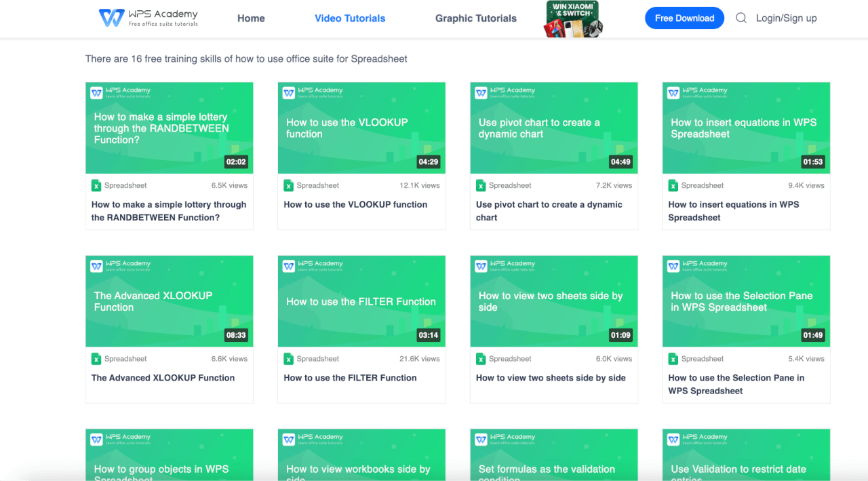Viewport: 868px width, 481px height.
Task: Open the Video Tutorials menu item
Action: pos(350,18)
